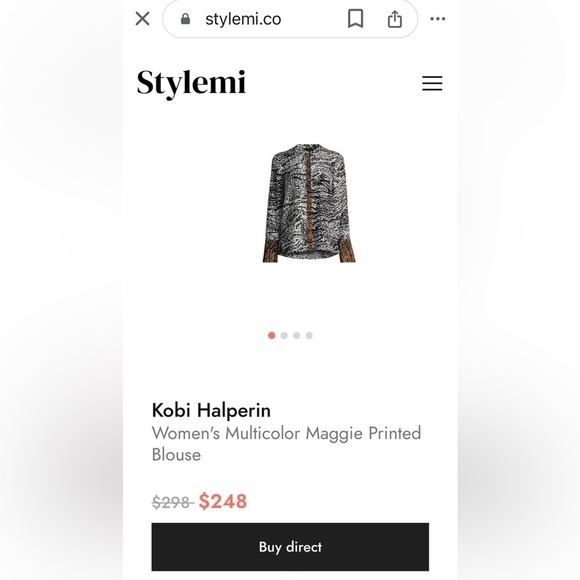The height and width of the screenshot is (580, 580).
Task: Open the three-dot more options menu
Action: pos(438,19)
